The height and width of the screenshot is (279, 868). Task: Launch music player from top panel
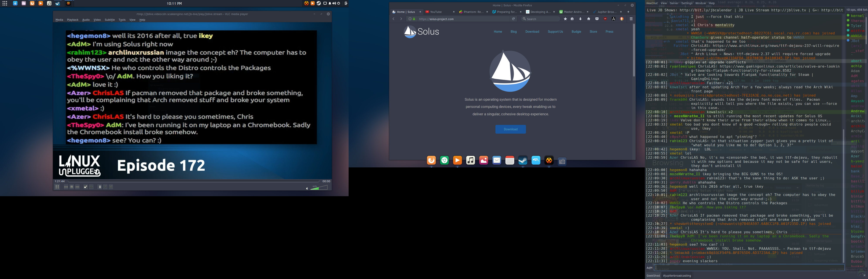point(49,3)
